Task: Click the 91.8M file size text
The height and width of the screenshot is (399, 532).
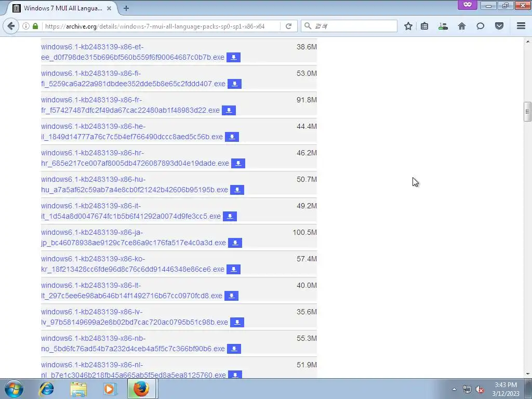Action: (307, 100)
